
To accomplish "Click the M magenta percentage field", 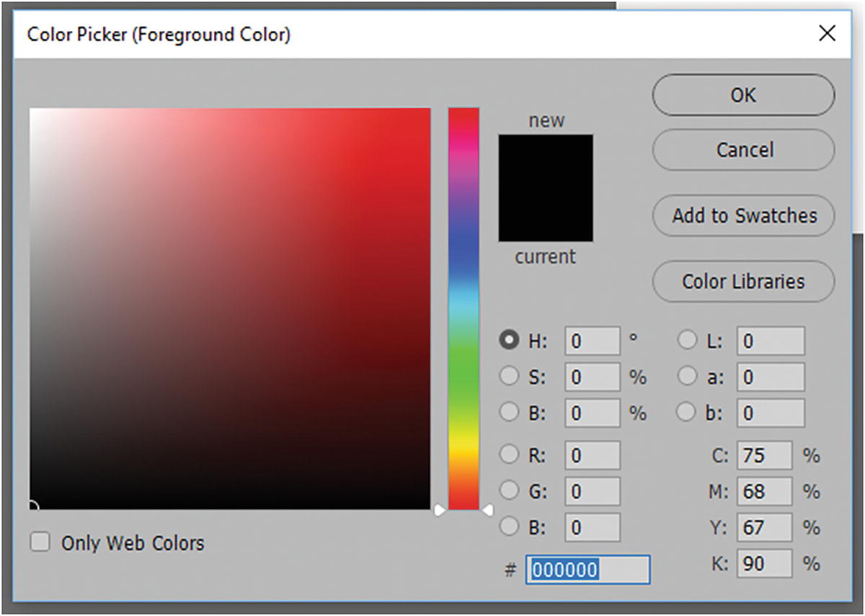I will (763, 491).
